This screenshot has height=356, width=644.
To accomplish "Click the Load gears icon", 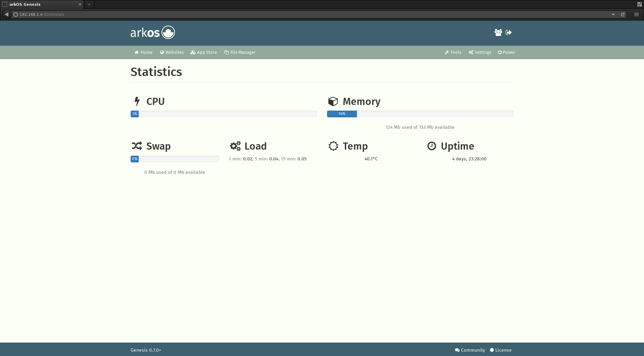I will (x=235, y=146).
